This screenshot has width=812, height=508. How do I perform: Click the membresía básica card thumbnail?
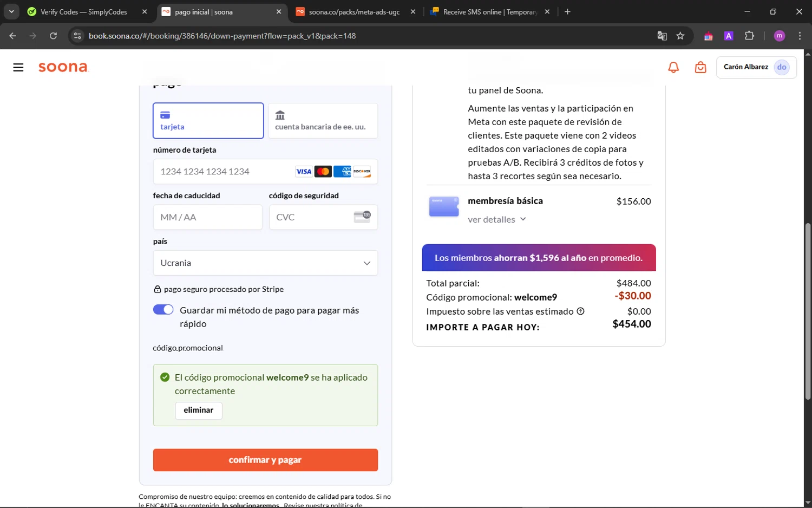pos(444,206)
